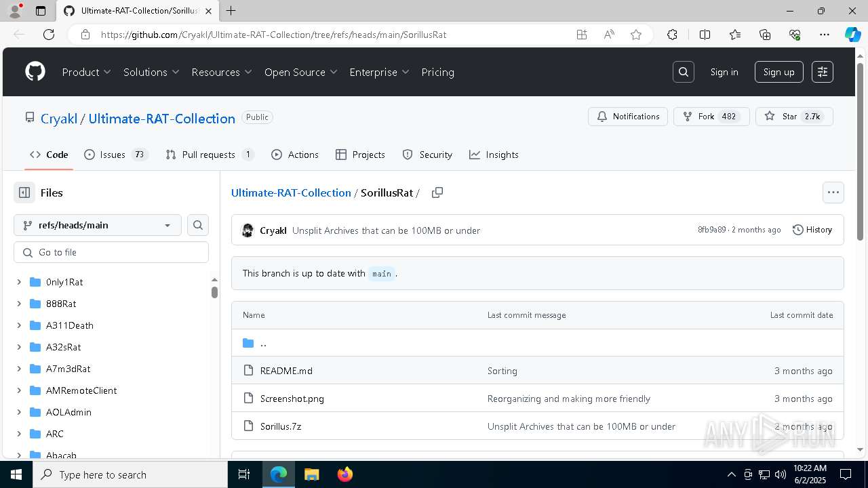The width and height of the screenshot is (868, 488).
Task: Open Task View on taskbar
Action: (244, 474)
